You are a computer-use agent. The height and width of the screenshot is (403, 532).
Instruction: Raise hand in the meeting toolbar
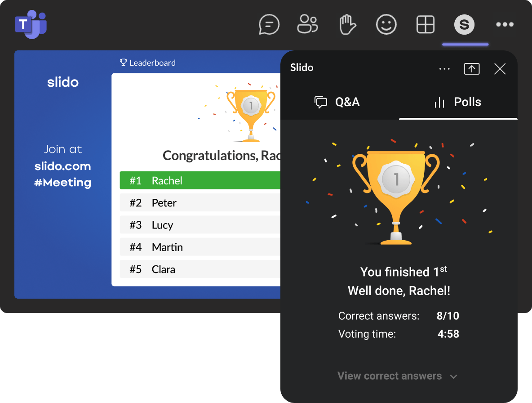(x=347, y=24)
